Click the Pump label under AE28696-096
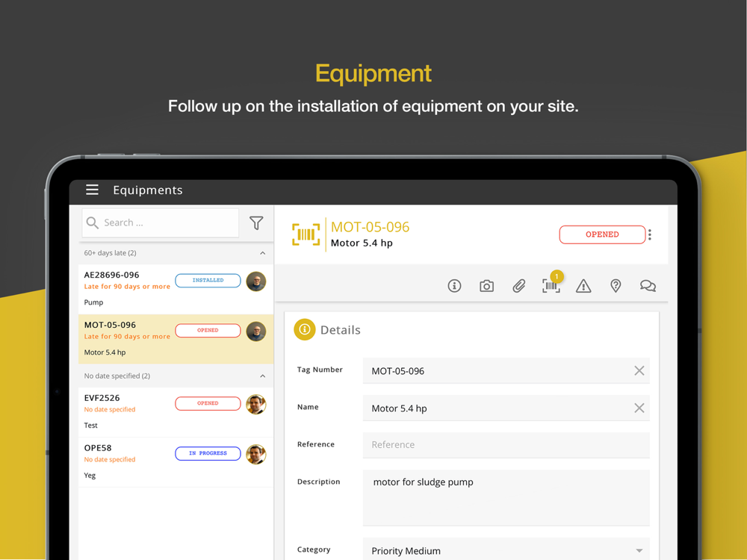 coord(93,302)
